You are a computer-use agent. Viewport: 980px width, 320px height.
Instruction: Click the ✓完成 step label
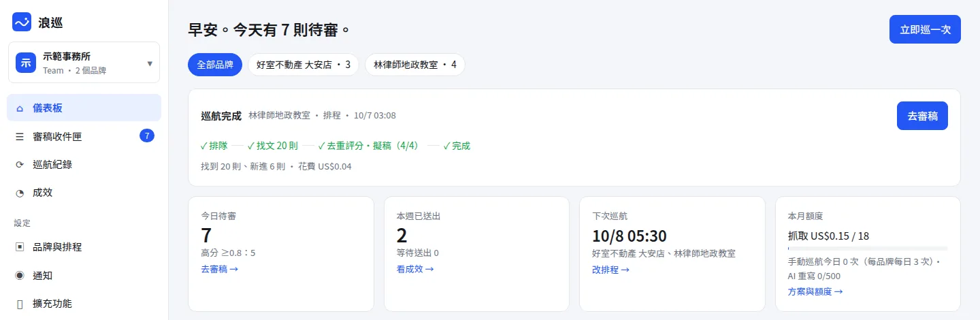pyautogui.click(x=457, y=146)
